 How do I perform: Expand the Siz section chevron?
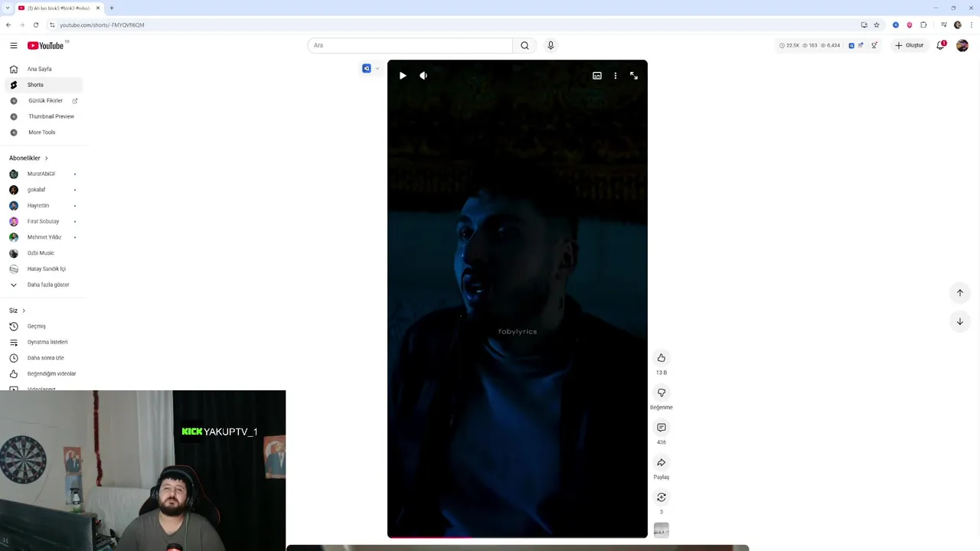(x=24, y=311)
